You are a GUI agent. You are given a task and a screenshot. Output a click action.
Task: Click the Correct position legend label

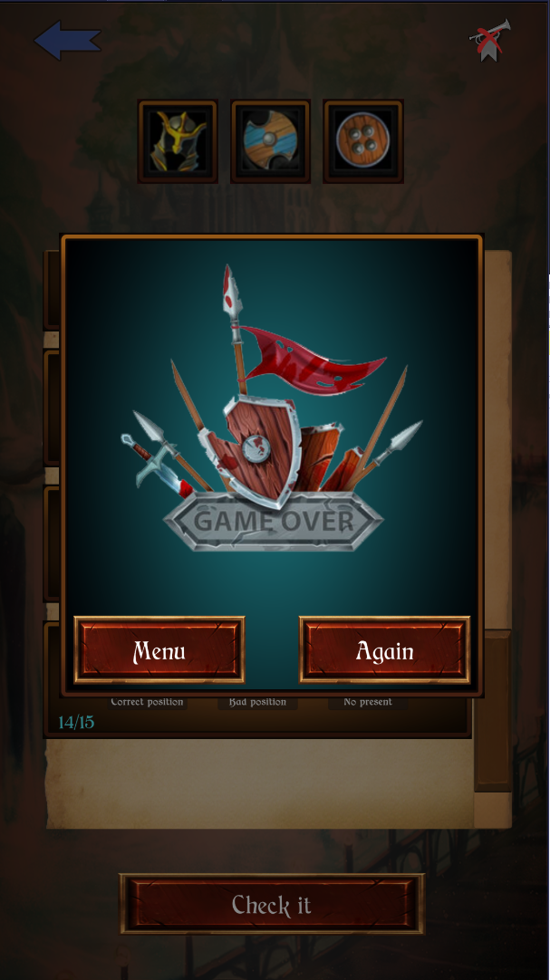147,702
